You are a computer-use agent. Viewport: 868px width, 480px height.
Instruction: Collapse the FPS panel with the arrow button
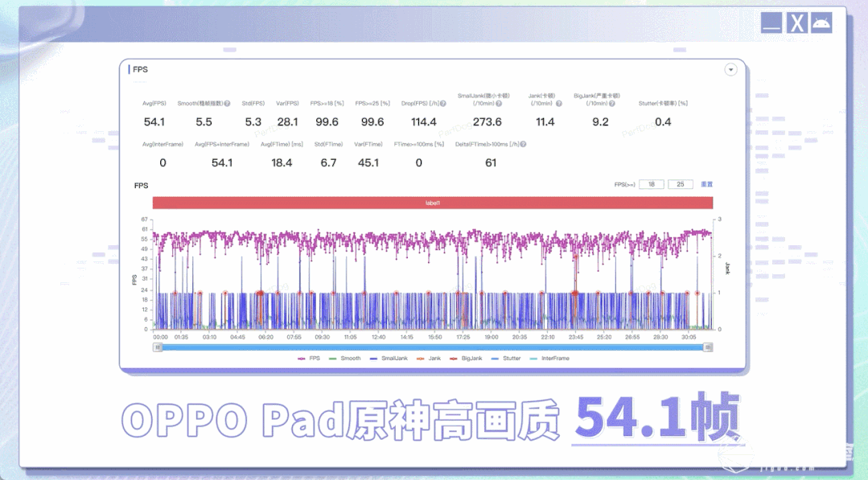730,70
